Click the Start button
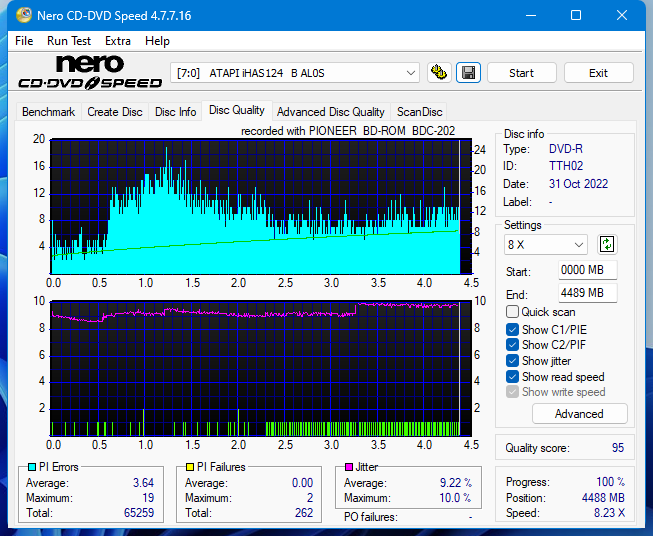The width and height of the screenshot is (653, 536). click(x=521, y=73)
